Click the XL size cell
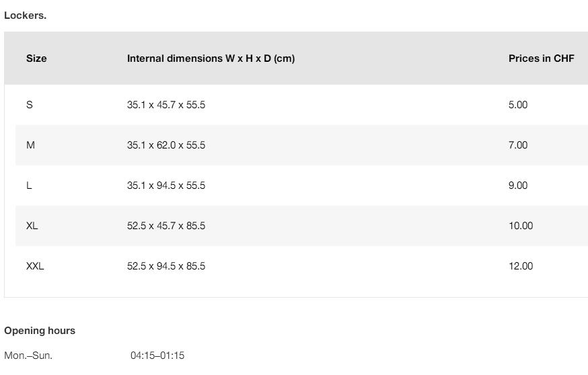 tap(32, 226)
